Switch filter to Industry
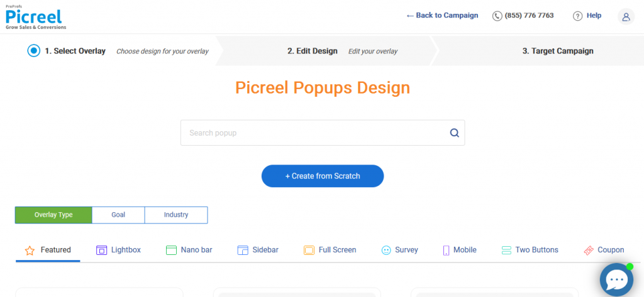The image size is (644, 297). click(x=176, y=215)
